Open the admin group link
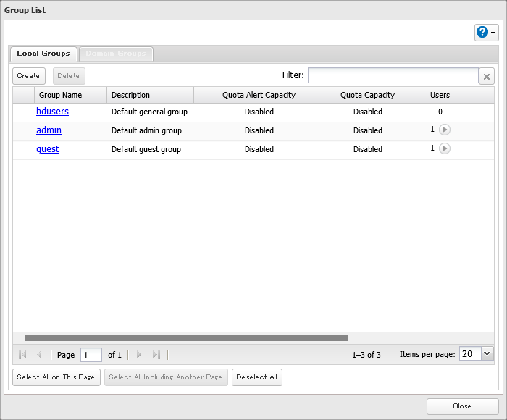The width and height of the screenshot is (507, 420). [49, 130]
